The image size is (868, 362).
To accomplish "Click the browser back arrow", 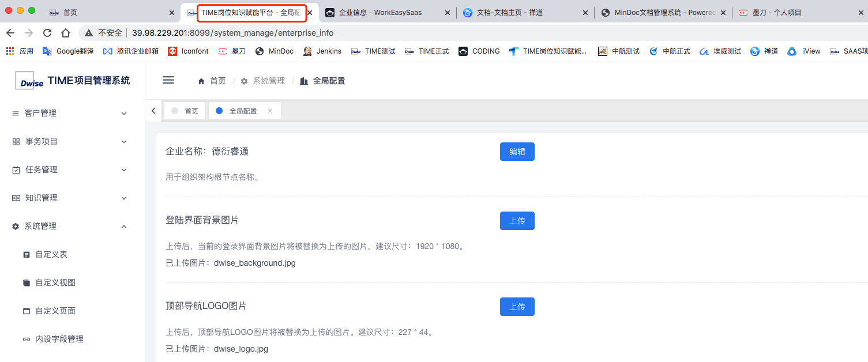I will coord(10,33).
